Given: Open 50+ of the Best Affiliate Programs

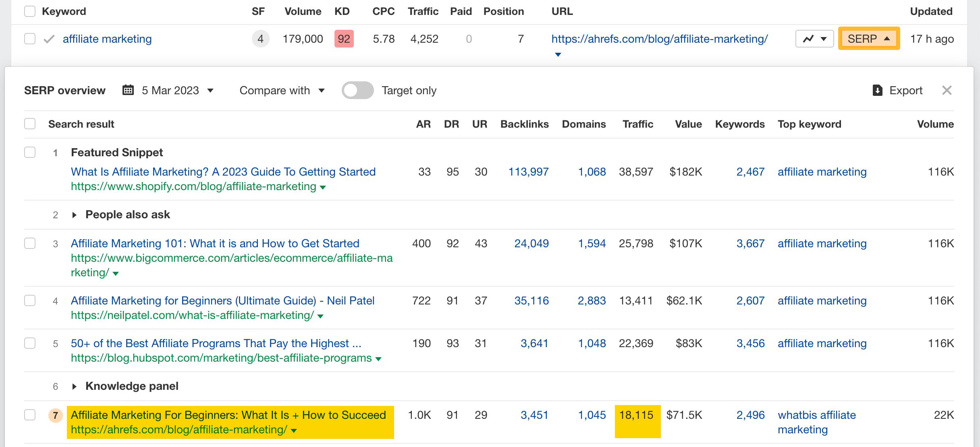Looking at the screenshot, I should 216,344.
